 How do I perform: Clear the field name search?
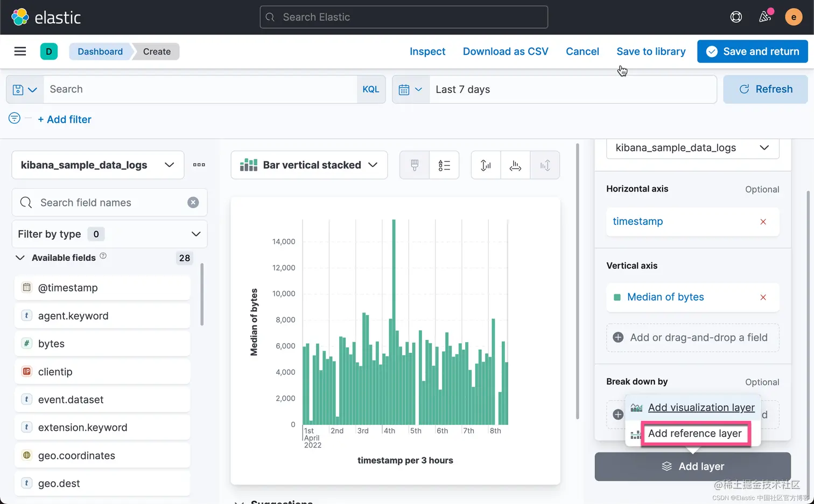pos(193,202)
